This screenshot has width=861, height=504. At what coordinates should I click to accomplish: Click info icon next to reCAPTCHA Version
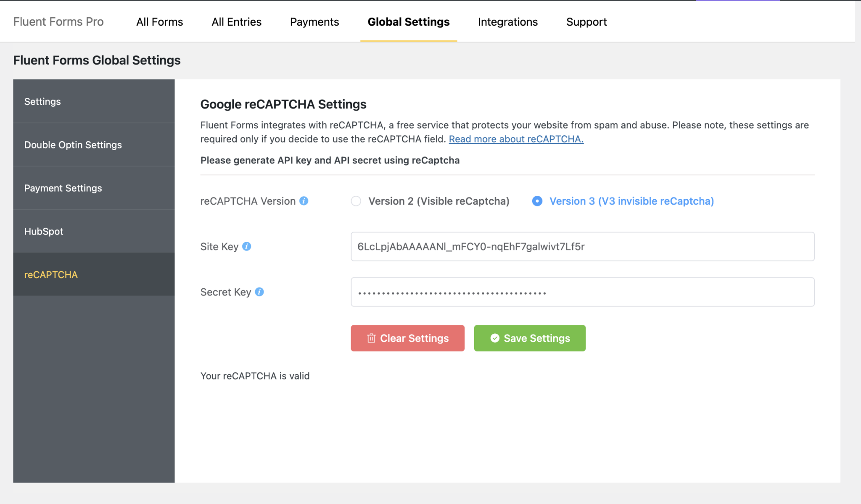pos(304,201)
